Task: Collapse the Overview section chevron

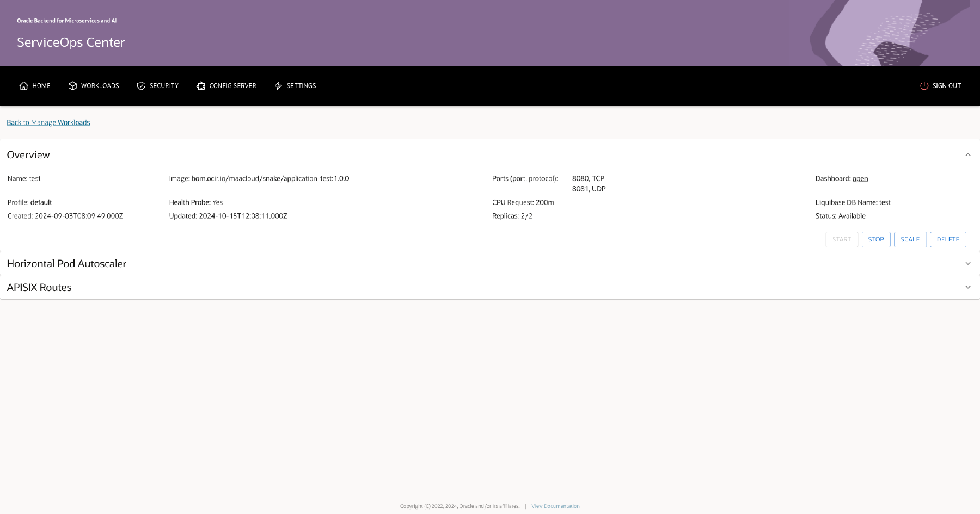Action: click(x=968, y=154)
